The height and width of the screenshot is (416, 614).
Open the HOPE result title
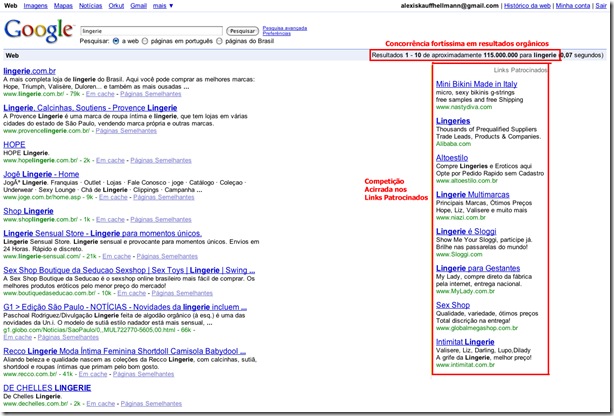point(14,145)
